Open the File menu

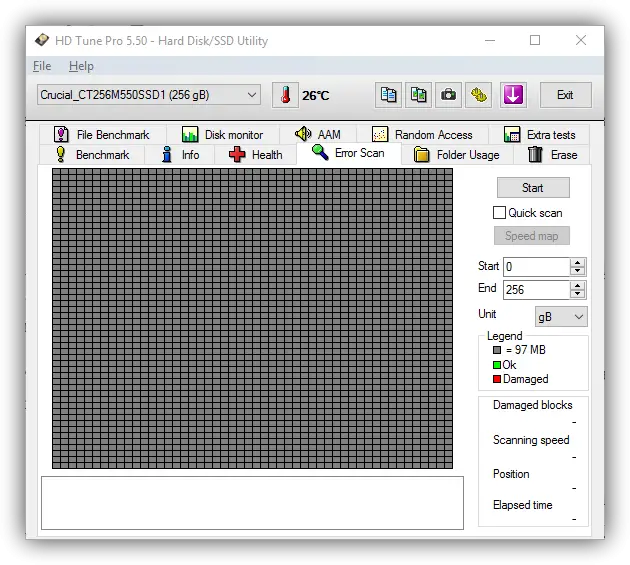tap(42, 66)
